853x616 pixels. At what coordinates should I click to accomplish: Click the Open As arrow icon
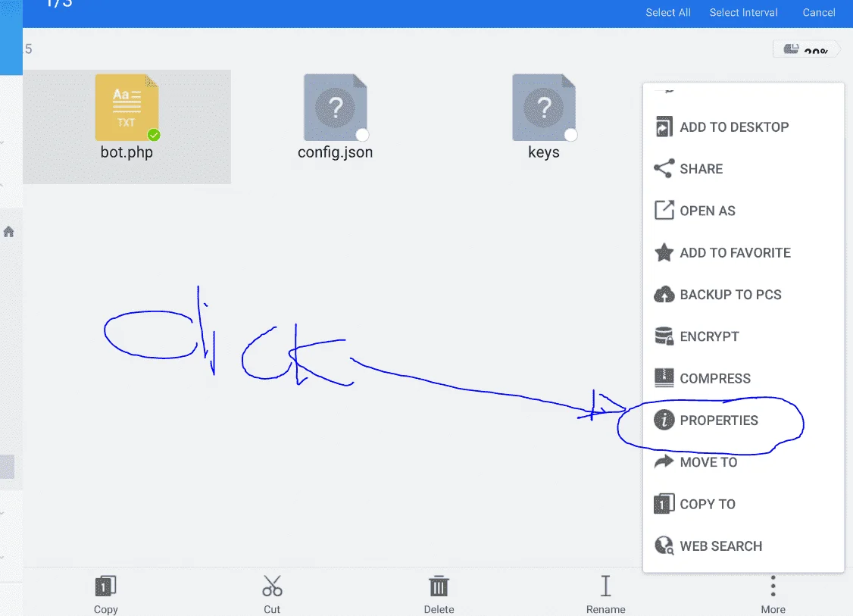664,210
